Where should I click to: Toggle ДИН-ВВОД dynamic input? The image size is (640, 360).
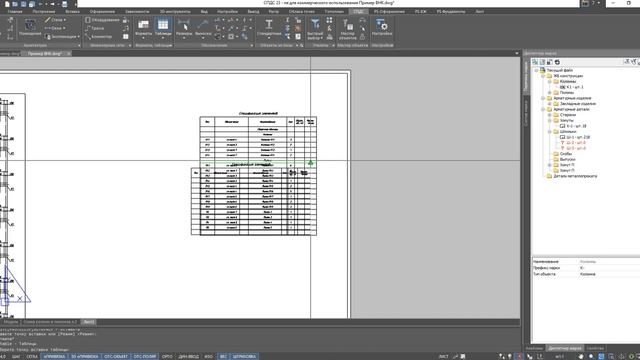click(x=188, y=356)
